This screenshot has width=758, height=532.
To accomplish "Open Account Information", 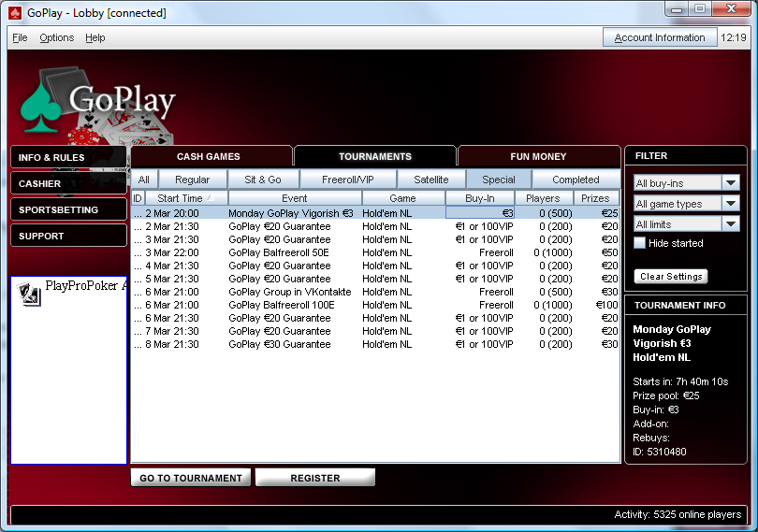I will (x=660, y=38).
